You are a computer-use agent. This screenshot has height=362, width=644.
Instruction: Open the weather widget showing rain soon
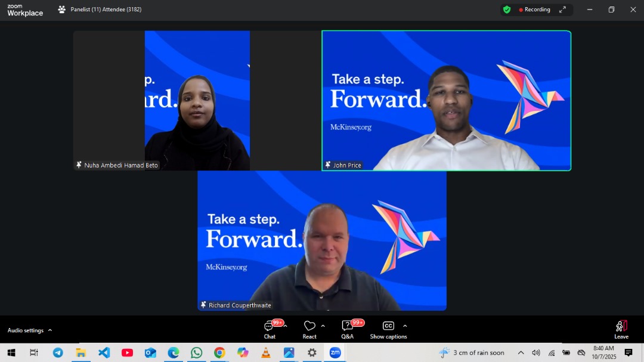click(472, 352)
